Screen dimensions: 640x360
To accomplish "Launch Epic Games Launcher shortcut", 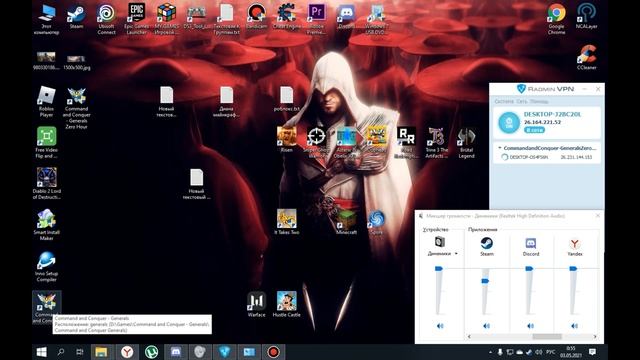I will point(136,19).
